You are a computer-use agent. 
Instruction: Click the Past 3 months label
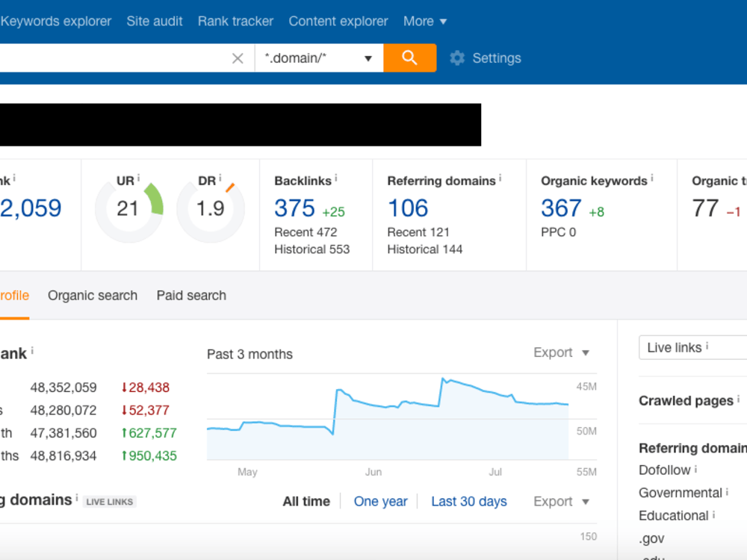249,354
